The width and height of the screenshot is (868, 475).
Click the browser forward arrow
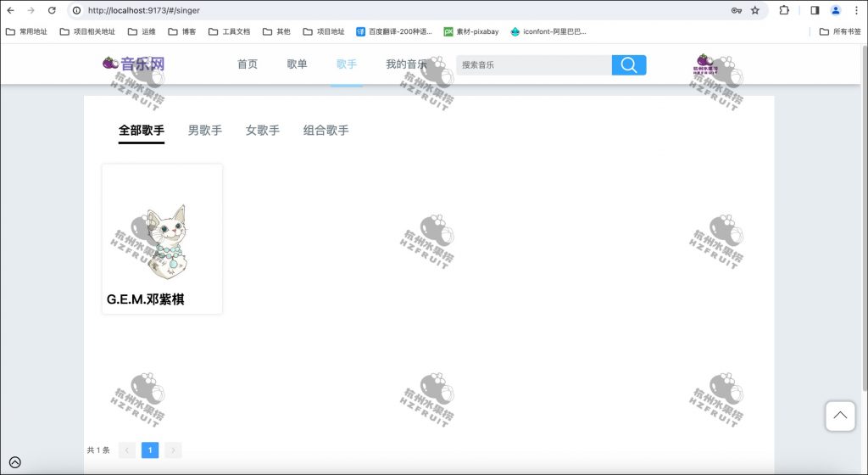click(x=31, y=10)
